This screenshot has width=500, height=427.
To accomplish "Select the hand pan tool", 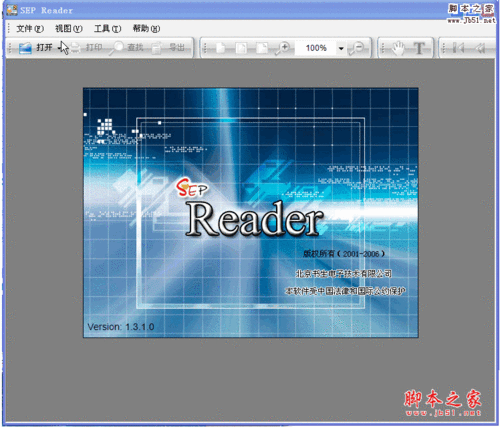I will pos(398,48).
